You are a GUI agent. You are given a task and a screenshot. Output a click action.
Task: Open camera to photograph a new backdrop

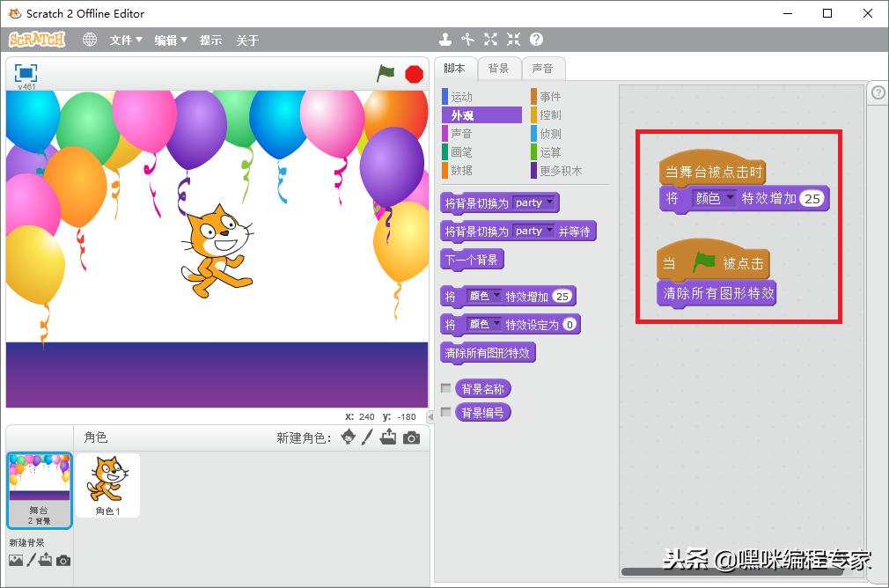point(62,559)
